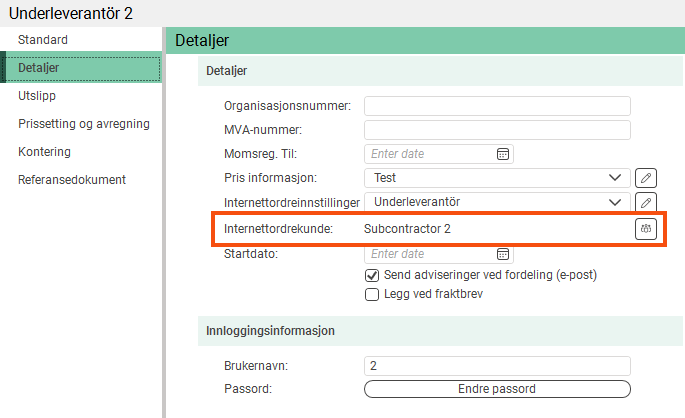Viewport: 685px width, 418px height.
Task: Open calendar picker for Momsreg. Til
Action: 503,154
